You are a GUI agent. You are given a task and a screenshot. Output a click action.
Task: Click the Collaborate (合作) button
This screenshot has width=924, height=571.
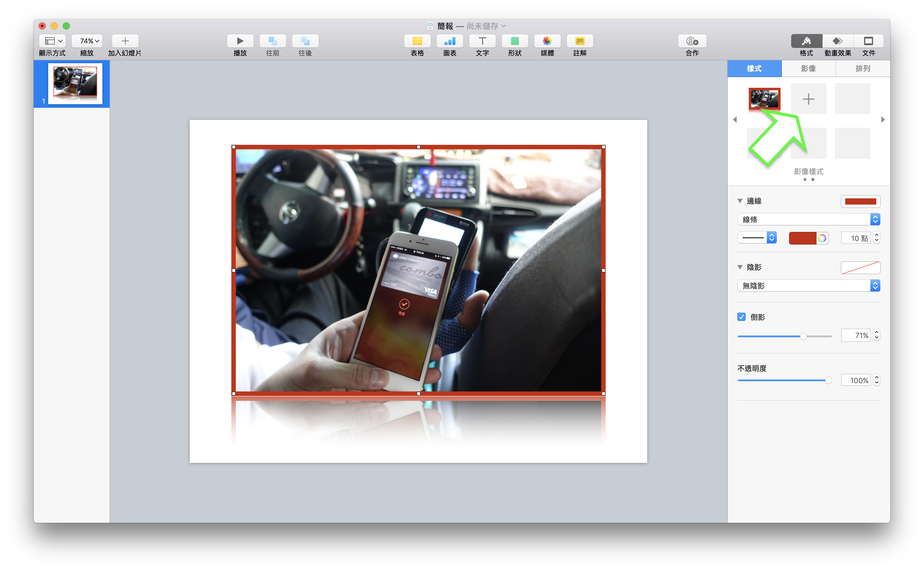[692, 41]
